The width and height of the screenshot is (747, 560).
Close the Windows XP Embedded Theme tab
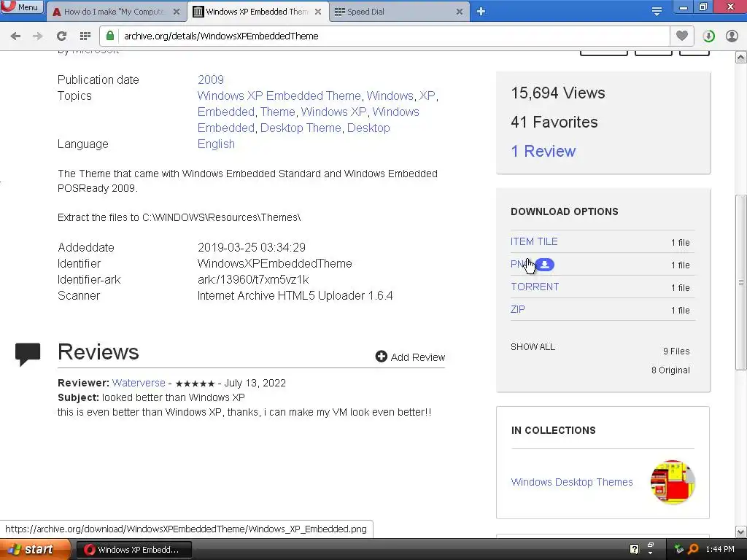pyautogui.click(x=318, y=12)
